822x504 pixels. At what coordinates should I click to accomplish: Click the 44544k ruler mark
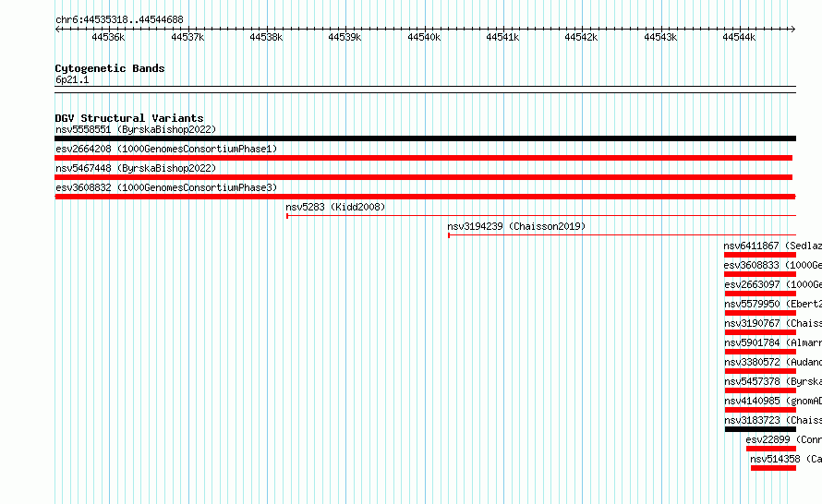pyautogui.click(x=739, y=37)
